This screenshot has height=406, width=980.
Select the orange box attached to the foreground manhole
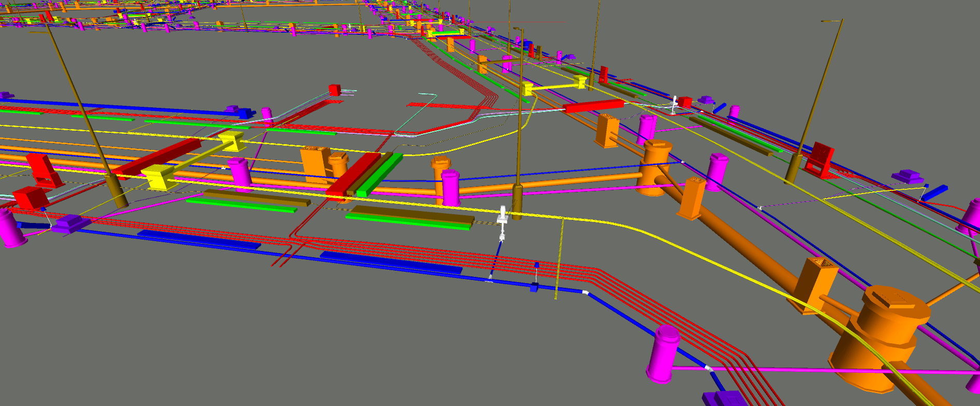coord(814,286)
